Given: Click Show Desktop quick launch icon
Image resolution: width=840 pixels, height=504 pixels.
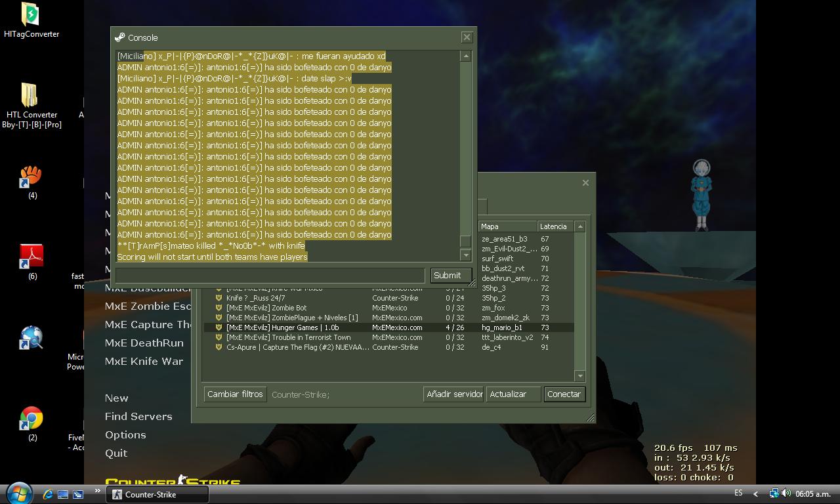Looking at the screenshot, I should [x=63, y=494].
